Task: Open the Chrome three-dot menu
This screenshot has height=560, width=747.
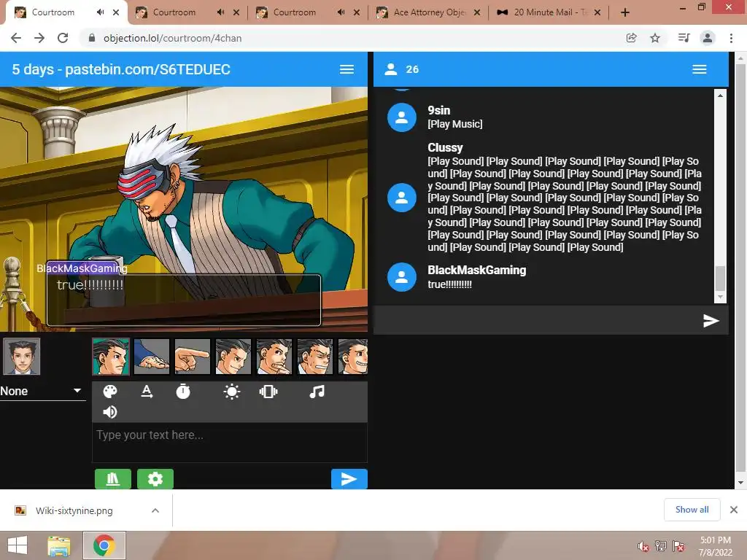Action: 731,38
